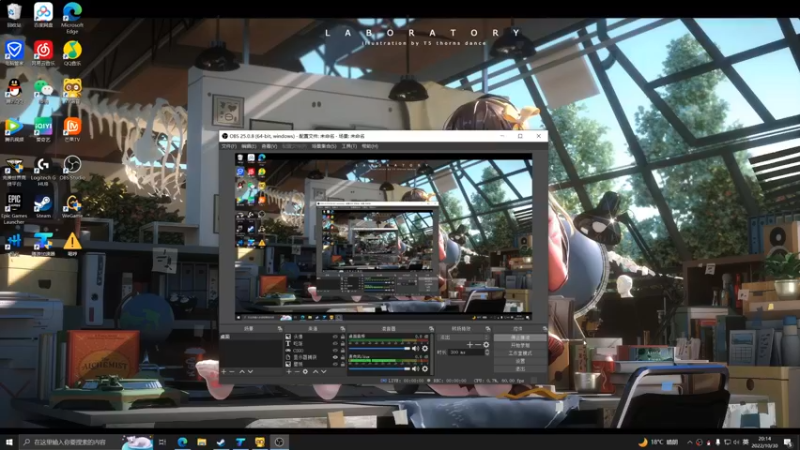Toggle visibility of text source row

tap(335, 343)
